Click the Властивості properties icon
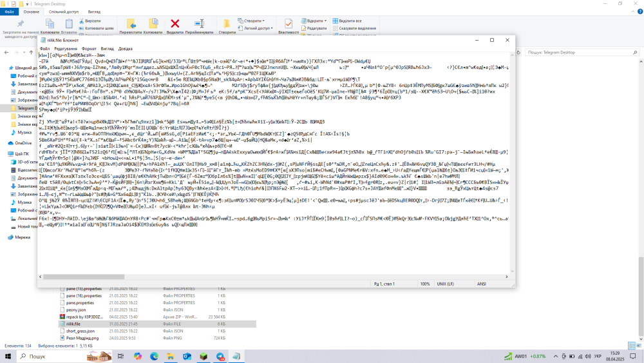Image resolution: width=644 pixels, height=363 pixels. click(289, 24)
